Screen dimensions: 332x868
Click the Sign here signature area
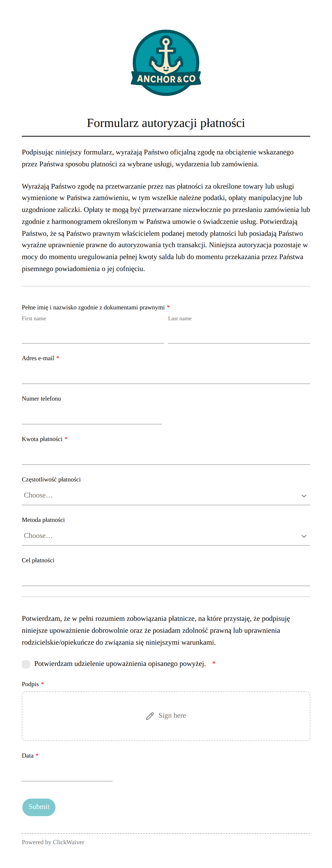tap(166, 716)
